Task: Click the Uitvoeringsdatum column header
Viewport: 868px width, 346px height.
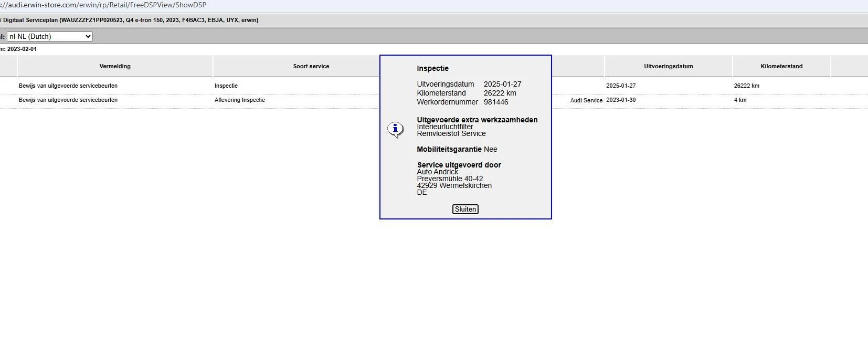Action: pos(668,66)
